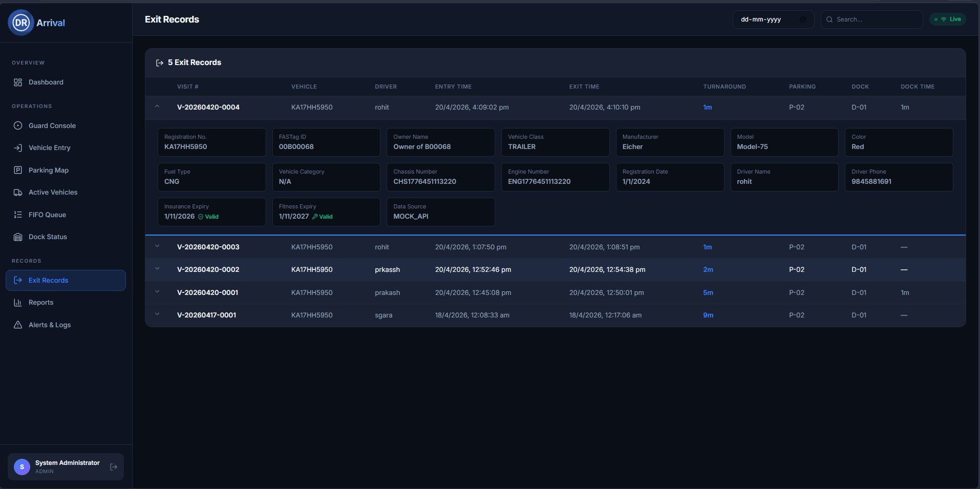Screen dimensions: 980x489
Task: Expand the V-20260420-0003 record row
Action: coord(157,246)
